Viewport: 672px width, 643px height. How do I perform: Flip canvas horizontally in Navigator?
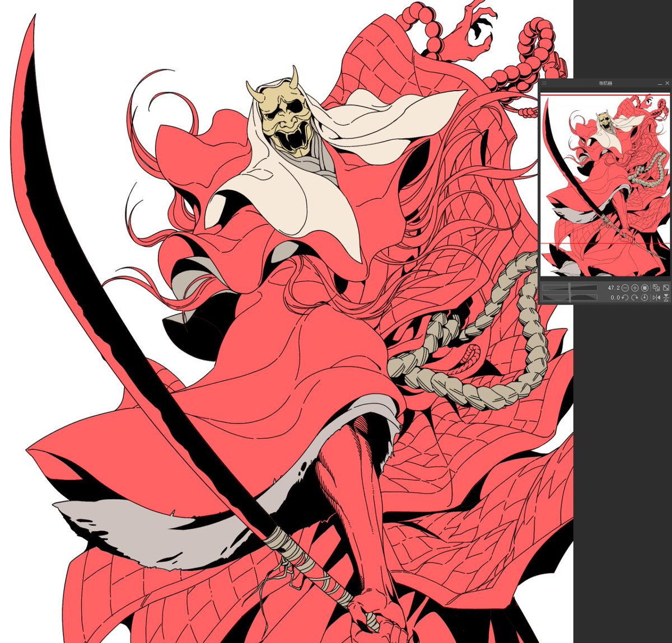point(656,297)
